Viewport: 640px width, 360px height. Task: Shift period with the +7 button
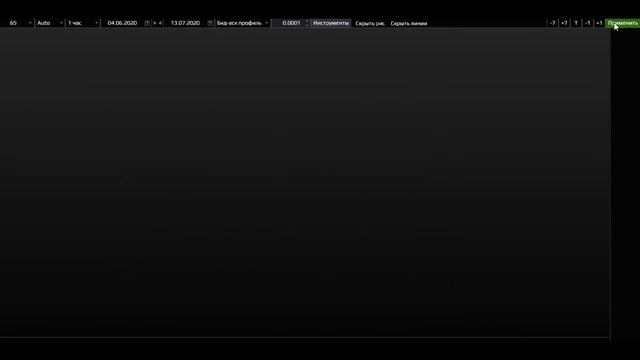pos(564,23)
